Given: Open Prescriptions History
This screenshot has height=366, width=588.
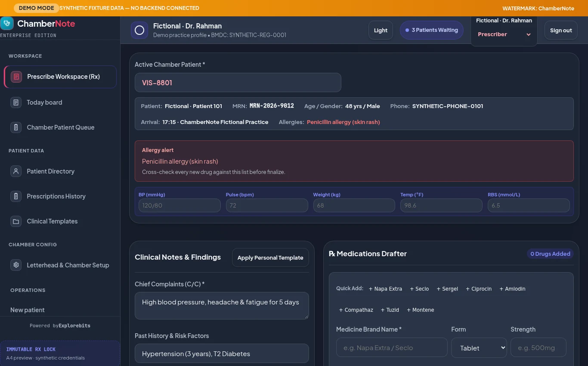Looking at the screenshot, I should pyautogui.click(x=60, y=196).
